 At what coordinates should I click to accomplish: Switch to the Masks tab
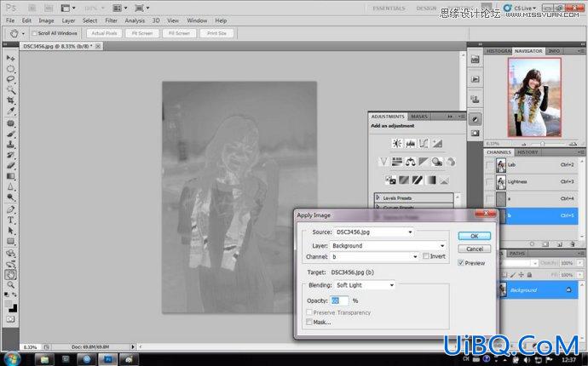point(419,117)
